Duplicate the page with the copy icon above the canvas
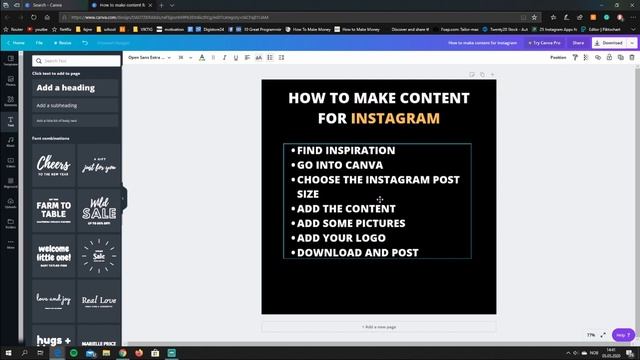 point(482,75)
